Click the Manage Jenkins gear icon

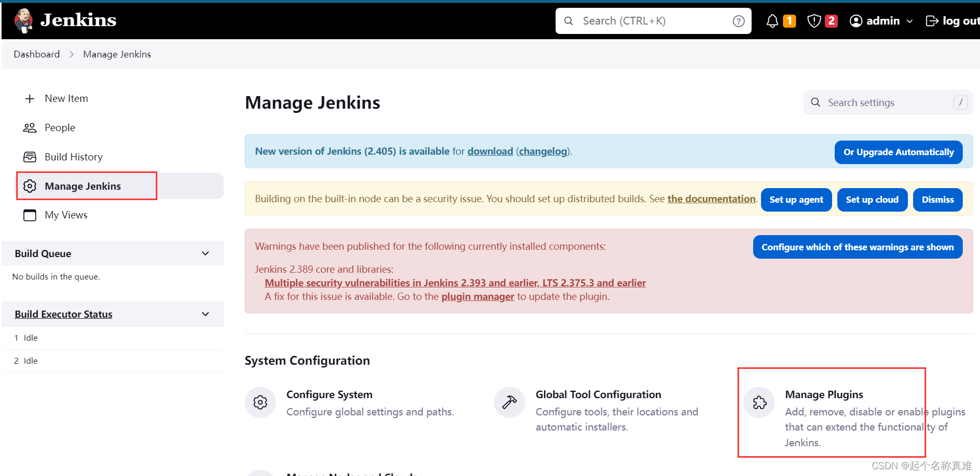coord(30,186)
